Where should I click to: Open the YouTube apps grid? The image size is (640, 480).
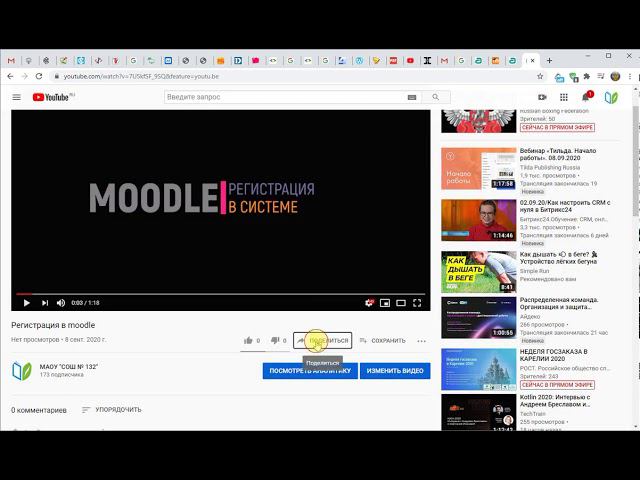pos(564,97)
